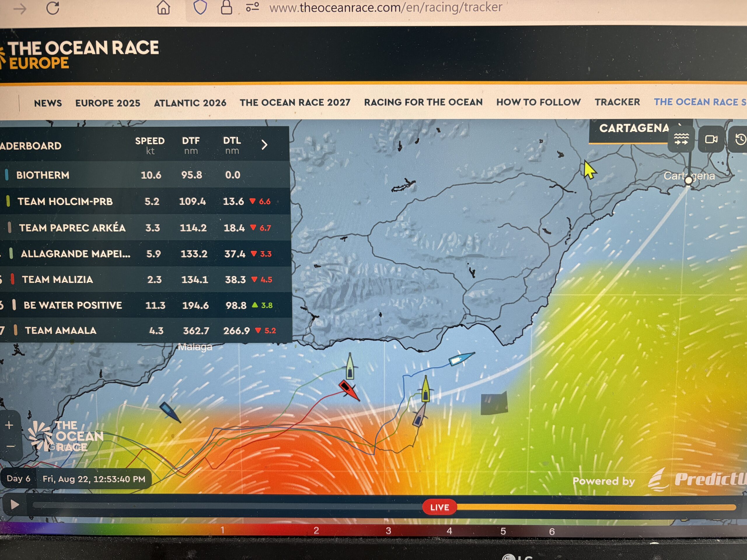
Task: Open the browser home page icon
Action: click(x=163, y=7)
